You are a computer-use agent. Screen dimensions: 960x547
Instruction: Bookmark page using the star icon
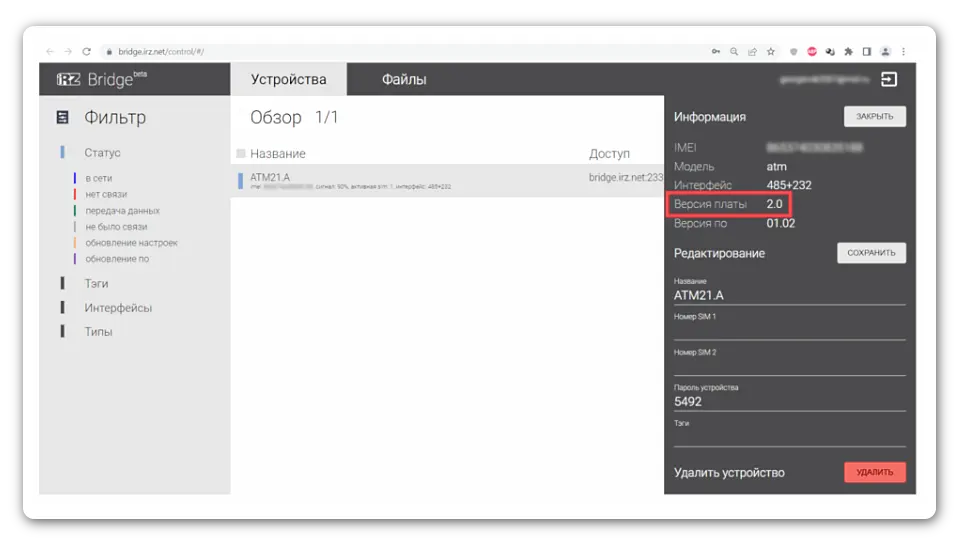click(x=770, y=51)
